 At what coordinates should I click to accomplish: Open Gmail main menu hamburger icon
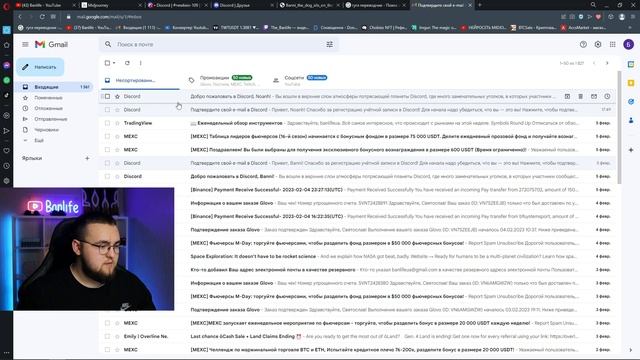point(25,44)
